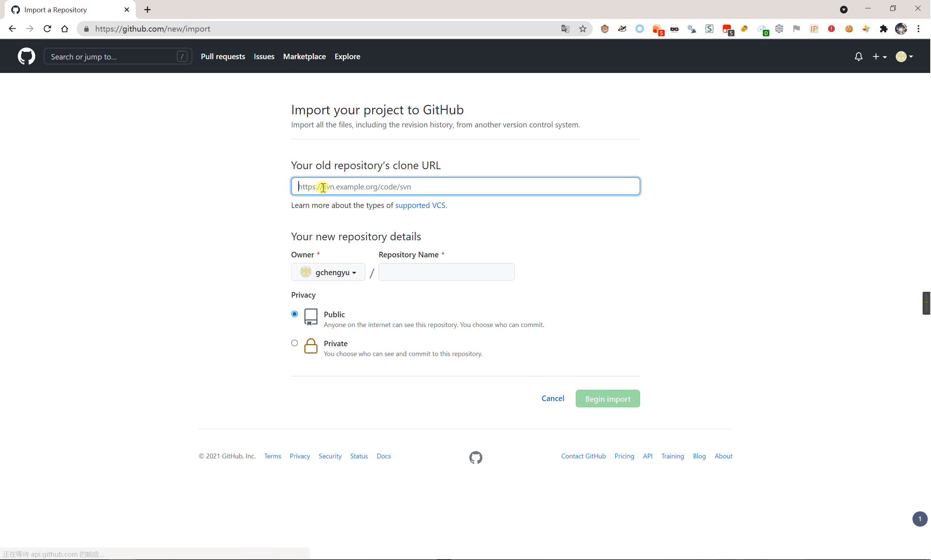Open the magnifier inspector extension
Screen dimensions: 931x560
click(692, 29)
